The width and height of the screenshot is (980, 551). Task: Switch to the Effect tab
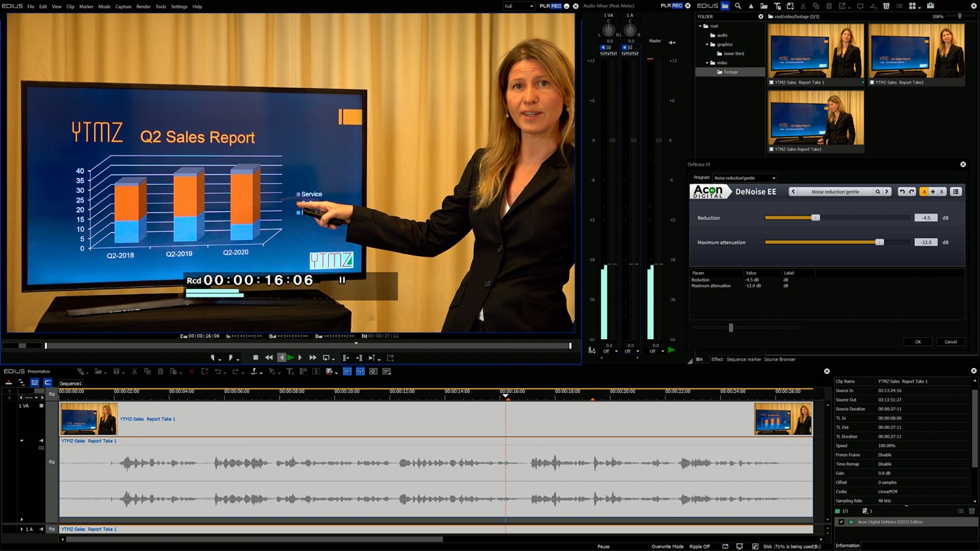tap(717, 359)
